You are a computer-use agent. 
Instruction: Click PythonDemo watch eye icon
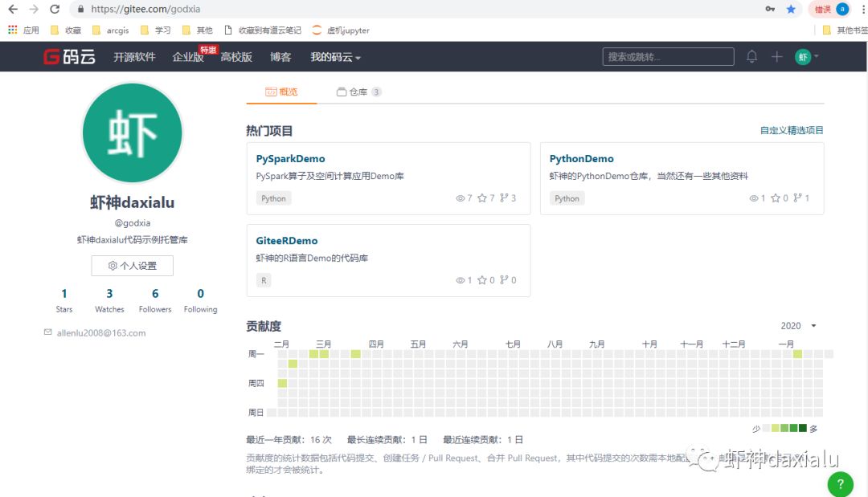click(753, 198)
